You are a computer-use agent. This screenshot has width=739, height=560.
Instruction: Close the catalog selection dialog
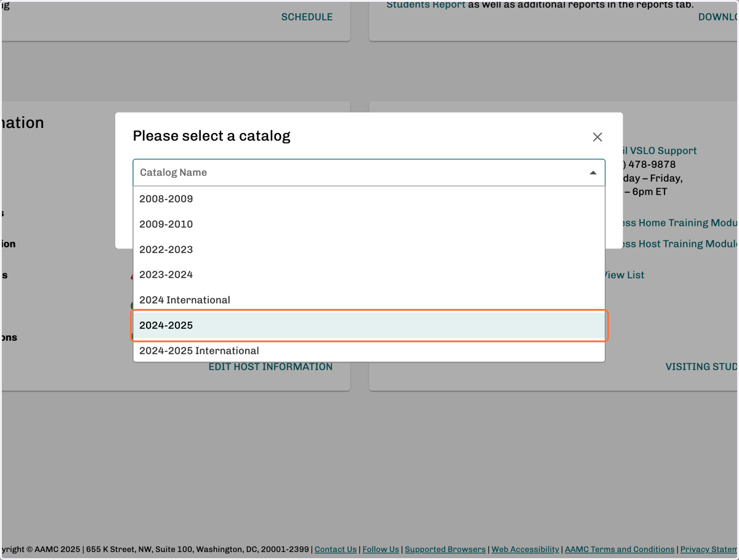coord(597,137)
